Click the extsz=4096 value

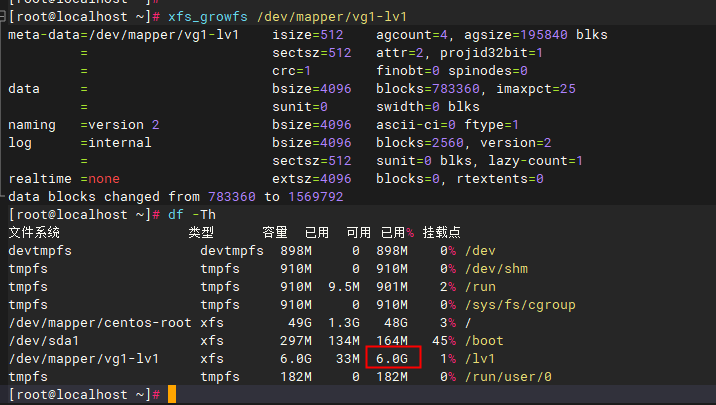tap(312, 179)
